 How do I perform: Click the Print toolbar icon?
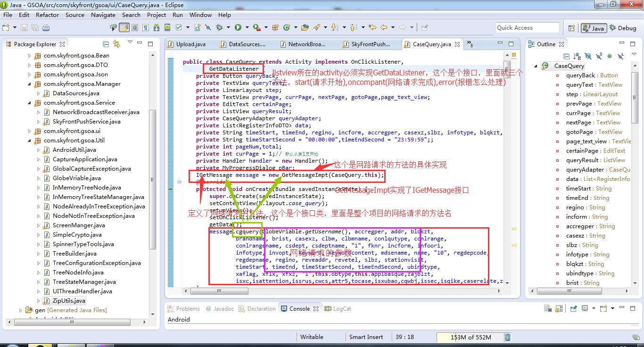click(x=46, y=27)
